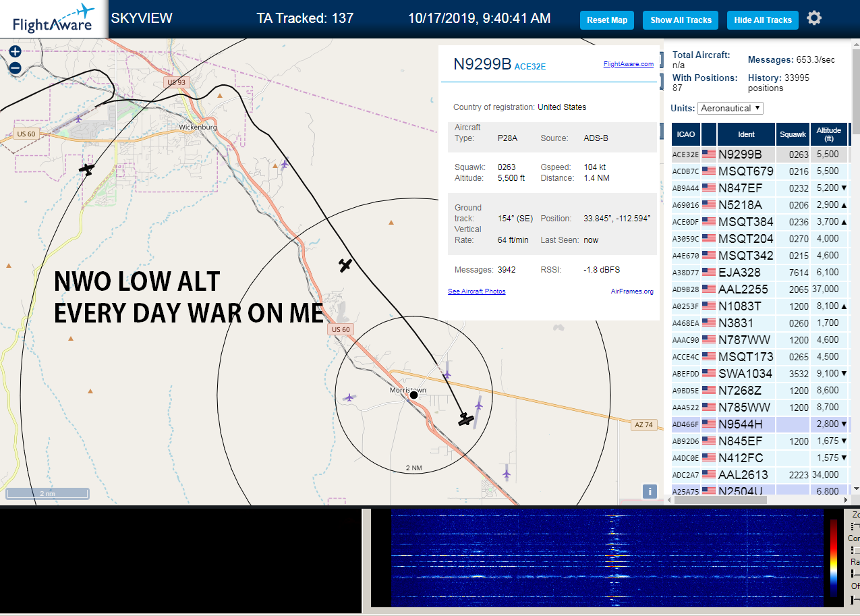Select black aircraft icon southwest of Wickenburg
The height and width of the screenshot is (616, 860).
click(86, 169)
